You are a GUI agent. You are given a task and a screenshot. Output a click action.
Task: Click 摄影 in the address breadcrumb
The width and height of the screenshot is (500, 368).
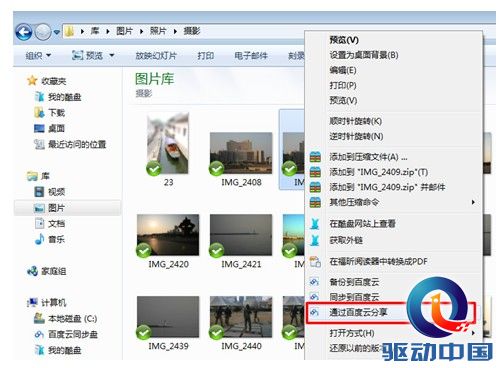192,31
